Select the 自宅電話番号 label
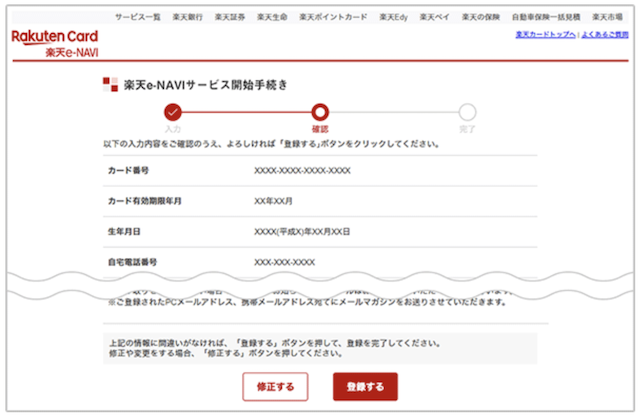 point(132,262)
